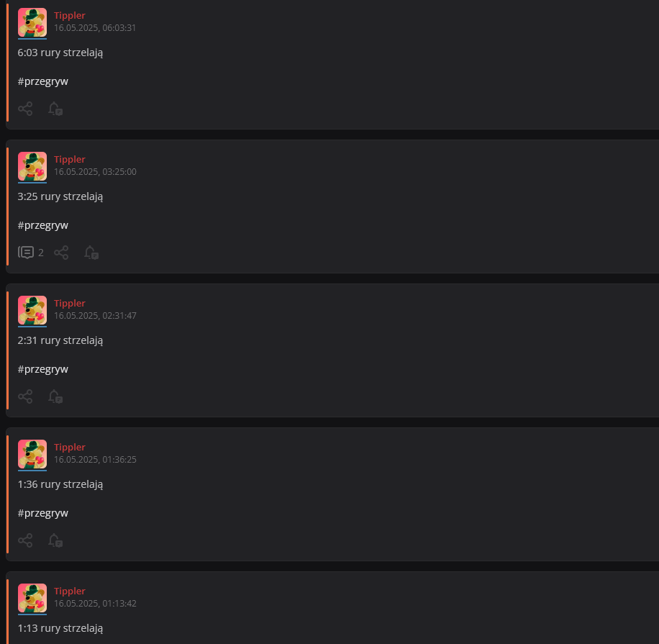
Task: Open Tippler's profile from the 06:03 post
Action: pos(69,16)
